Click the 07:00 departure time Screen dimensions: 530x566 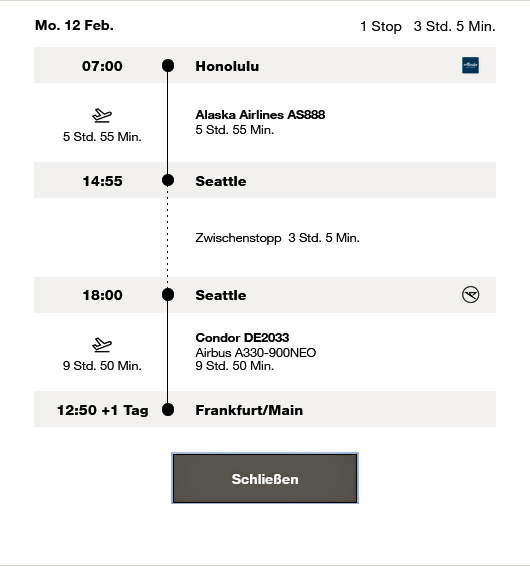[102, 66]
